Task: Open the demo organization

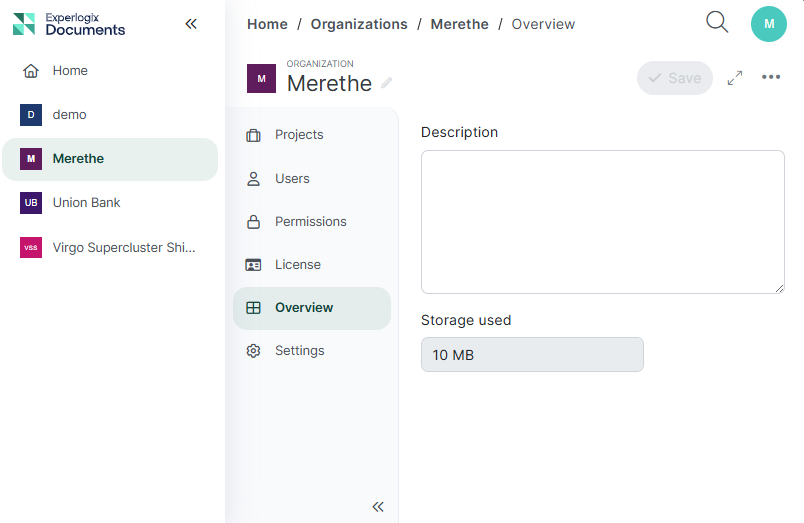Action: (x=110, y=115)
